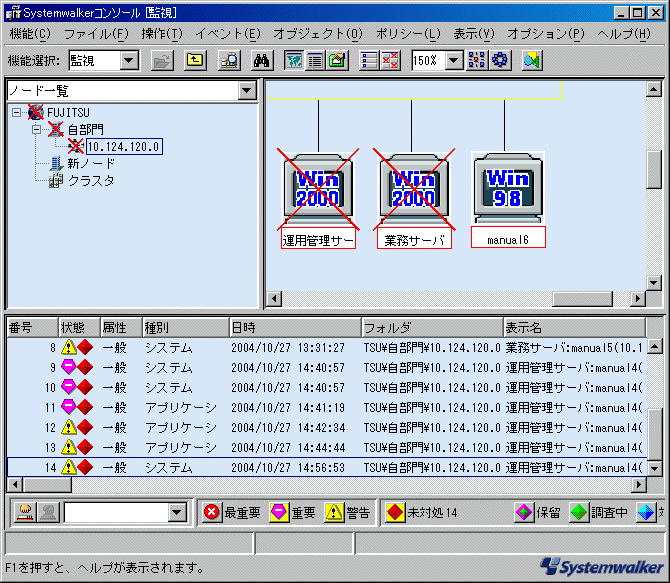Select the 新ノード tree item
This screenshot has height=583, width=670.
(91, 163)
